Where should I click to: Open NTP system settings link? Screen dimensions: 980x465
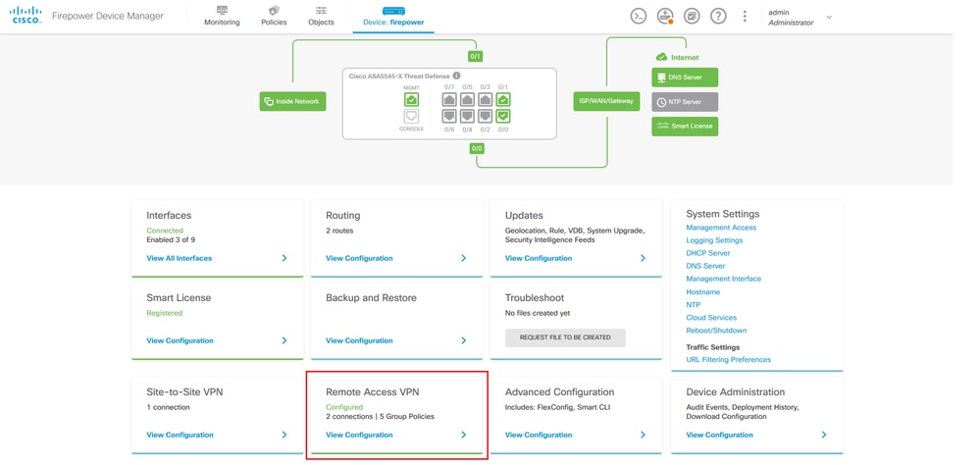(694, 305)
